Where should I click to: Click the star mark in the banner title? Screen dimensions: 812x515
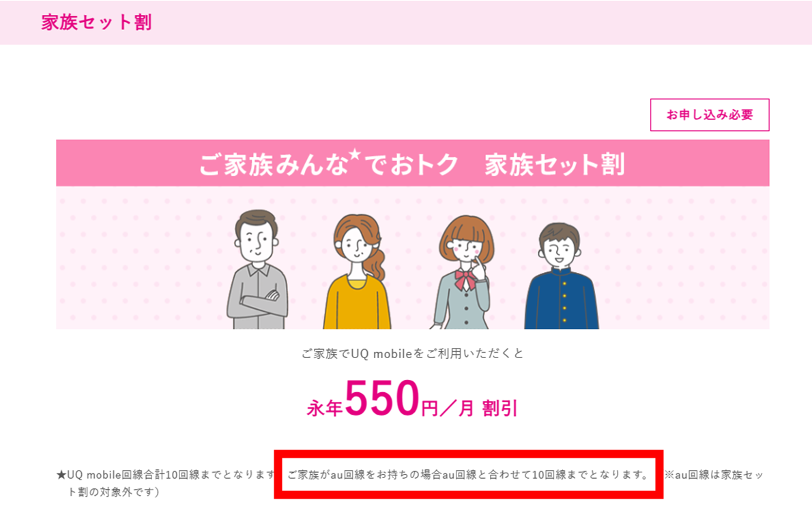tap(355, 154)
